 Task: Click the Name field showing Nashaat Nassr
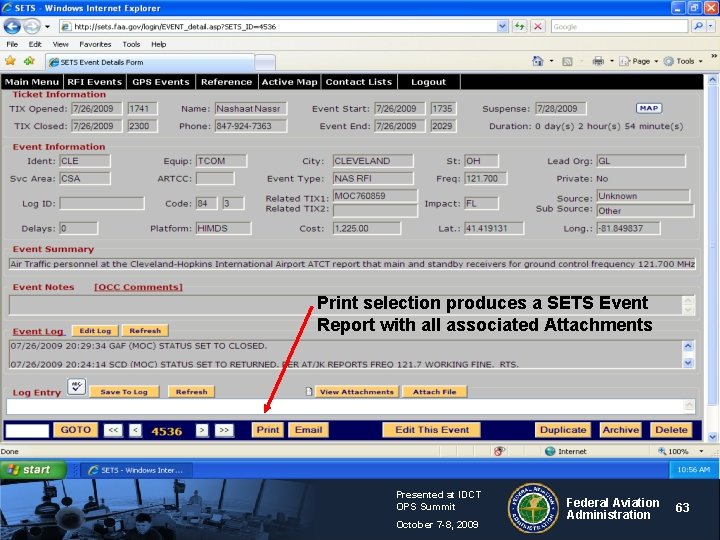pyautogui.click(x=251, y=109)
